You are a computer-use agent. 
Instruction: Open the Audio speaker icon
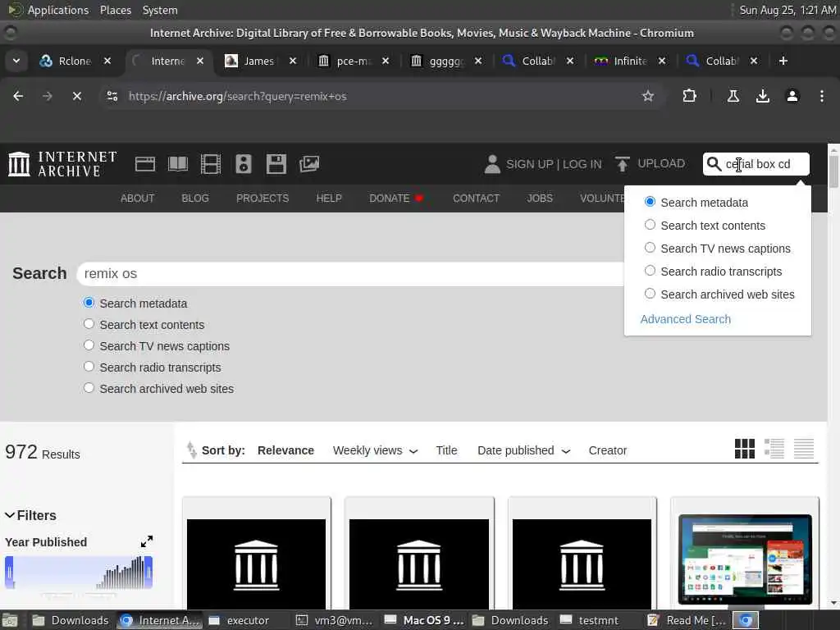pyautogui.click(x=243, y=164)
